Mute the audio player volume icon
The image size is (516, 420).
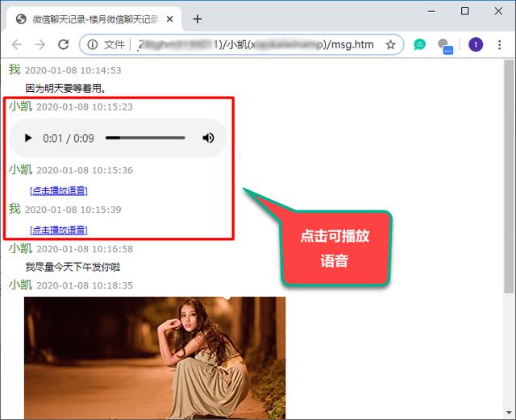pos(208,138)
